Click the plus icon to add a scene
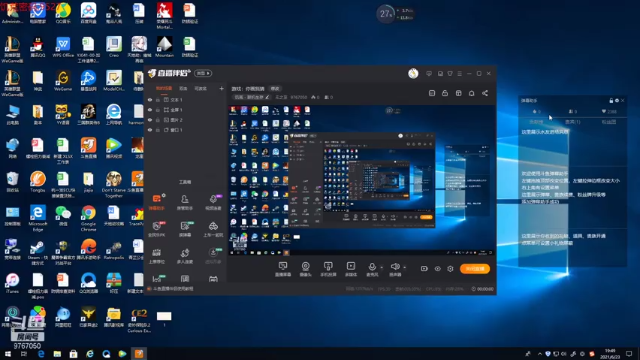The image size is (640, 360). pos(221,88)
